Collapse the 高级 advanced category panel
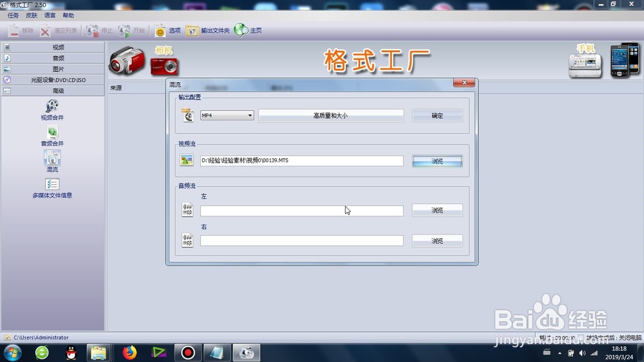This screenshot has height=362, width=644. coord(53,91)
